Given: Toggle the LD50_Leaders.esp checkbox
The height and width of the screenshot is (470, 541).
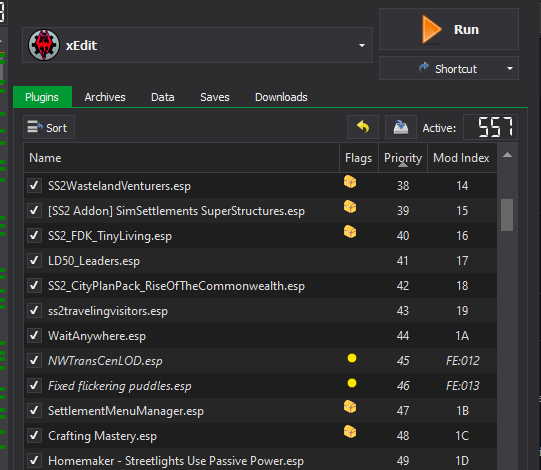Looking at the screenshot, I should pos(34,261).
